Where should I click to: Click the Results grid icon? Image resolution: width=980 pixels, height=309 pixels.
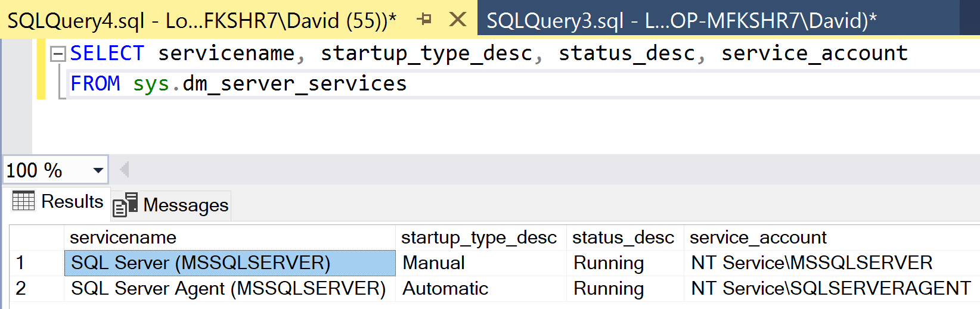pos(24,201)
